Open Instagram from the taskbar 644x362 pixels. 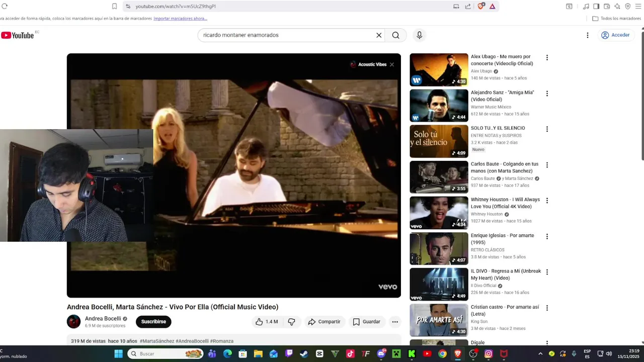488,354
